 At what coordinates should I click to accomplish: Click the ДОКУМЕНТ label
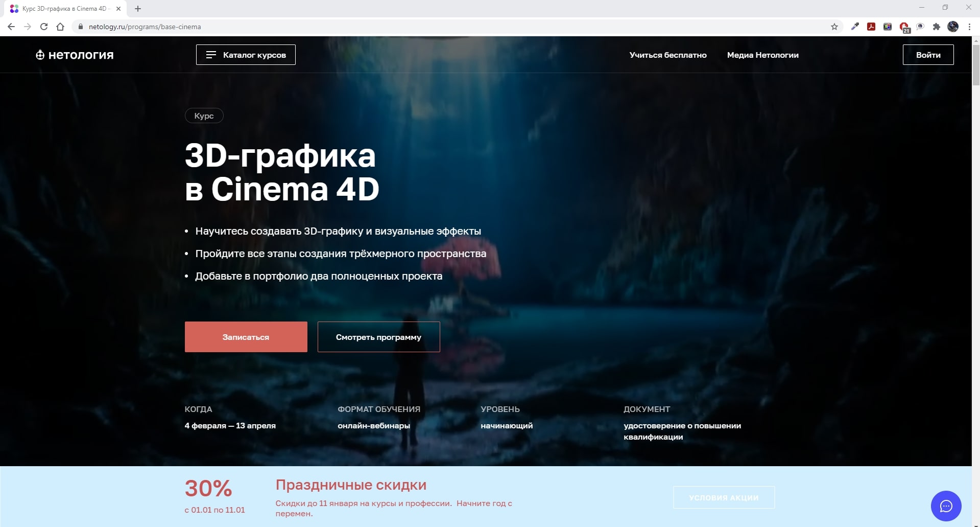point(647,409)
